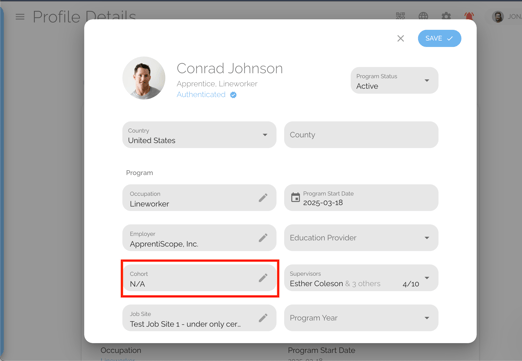The height and width of the screenshot is (361, 522).
Task: Click Conrad Johnson's profile photo
Action: tap(144, 78)
